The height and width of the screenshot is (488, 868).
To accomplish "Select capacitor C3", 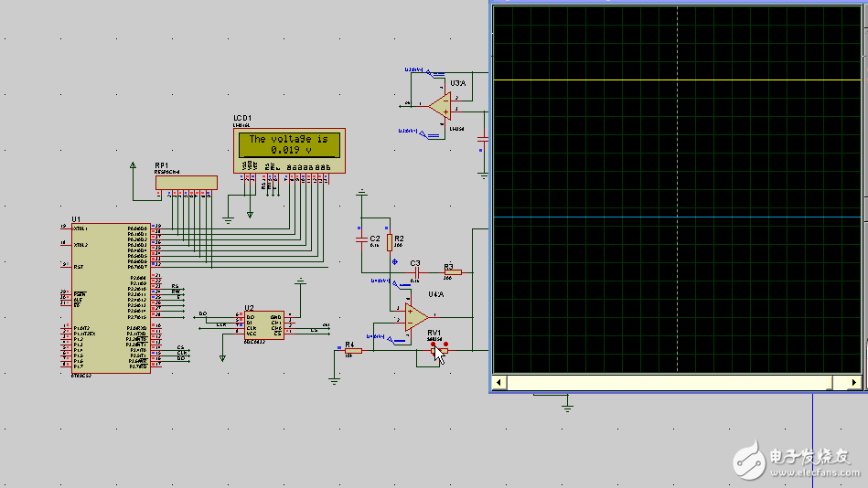I will pos(415,272).
